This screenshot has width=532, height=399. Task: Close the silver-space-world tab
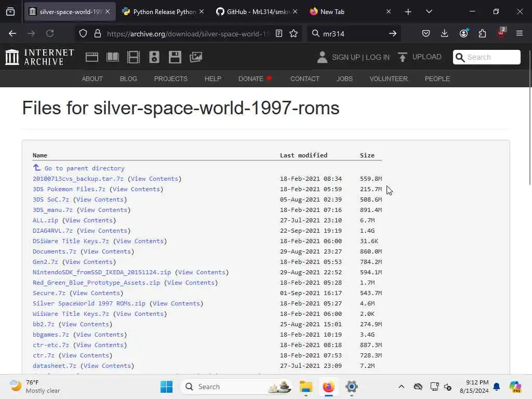108,11
